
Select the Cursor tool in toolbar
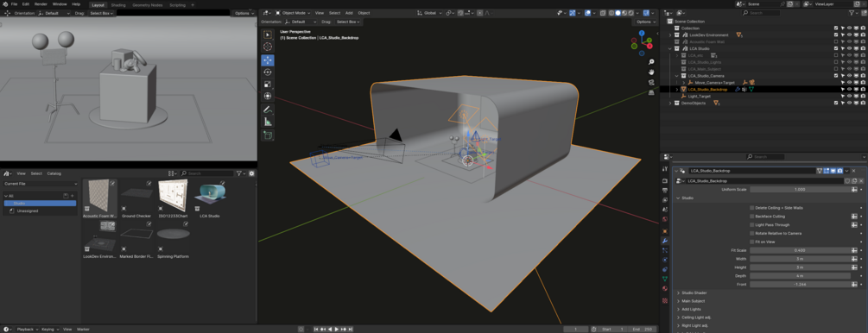(x=268, y=47)
